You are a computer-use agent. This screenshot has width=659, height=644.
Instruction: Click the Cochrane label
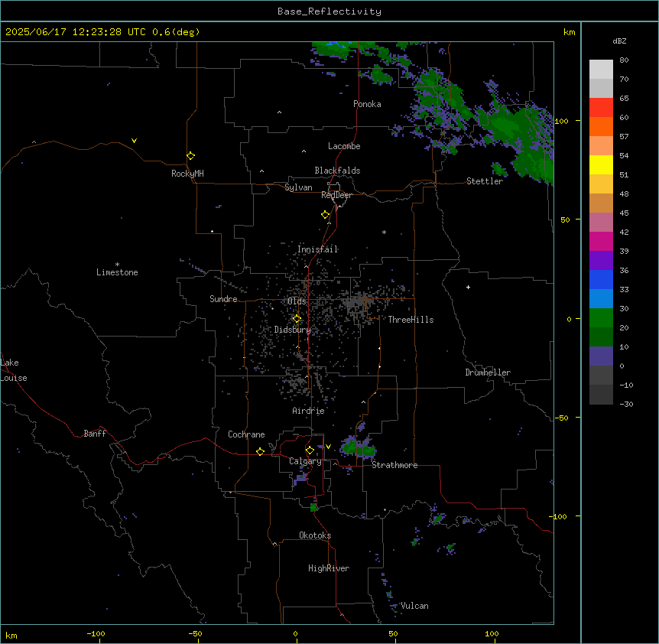click(x=246, y=434)
